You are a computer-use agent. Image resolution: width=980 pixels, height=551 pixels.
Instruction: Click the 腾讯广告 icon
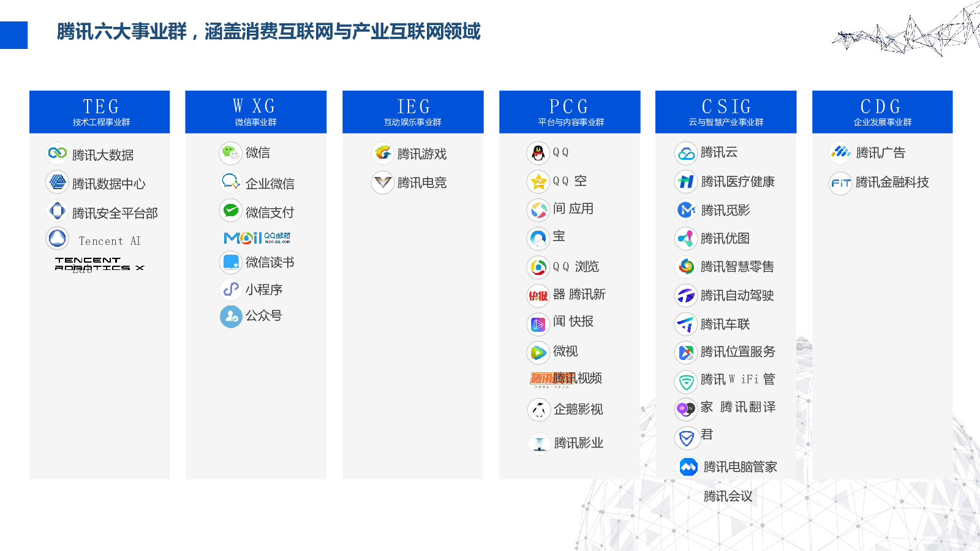coord(840,152)
